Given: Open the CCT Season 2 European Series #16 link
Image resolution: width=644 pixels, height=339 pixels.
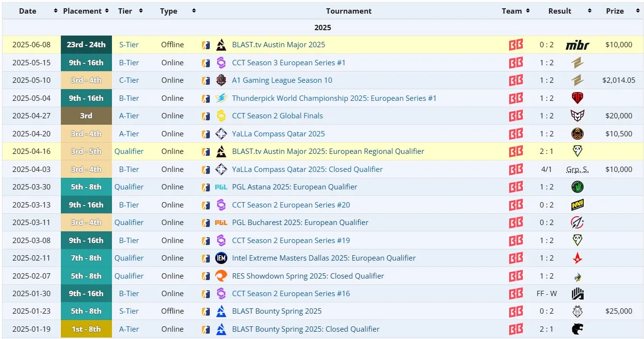Looking at the screenshot, I should point(291,294).
